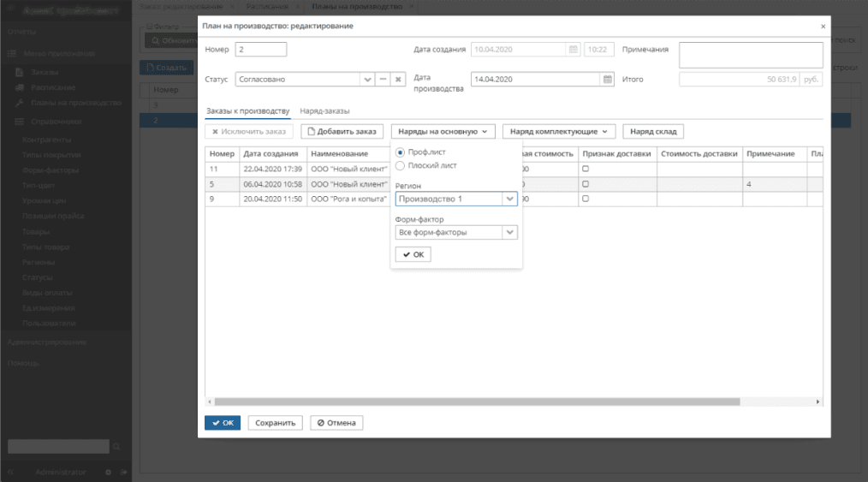Viewport: 868px width, 482px height.
Task: Open Статус lookup with ellipsis icon
Action: tap(383, 79)
